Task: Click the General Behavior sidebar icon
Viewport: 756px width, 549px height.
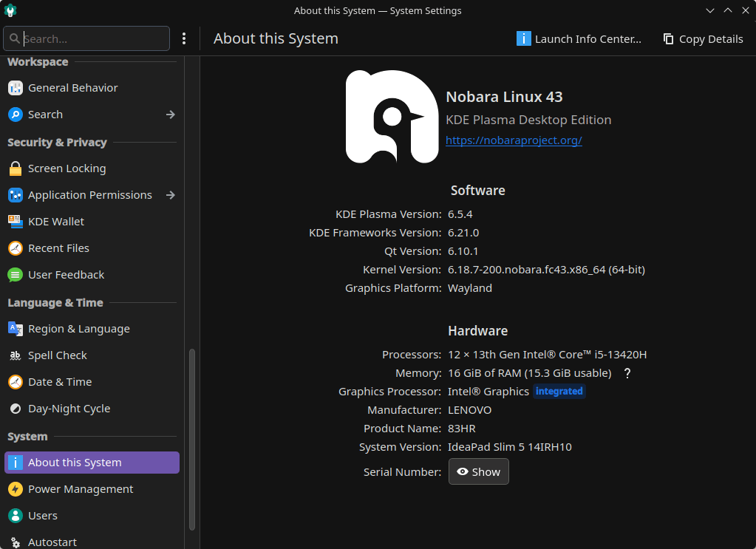Action: click(16, 88)
